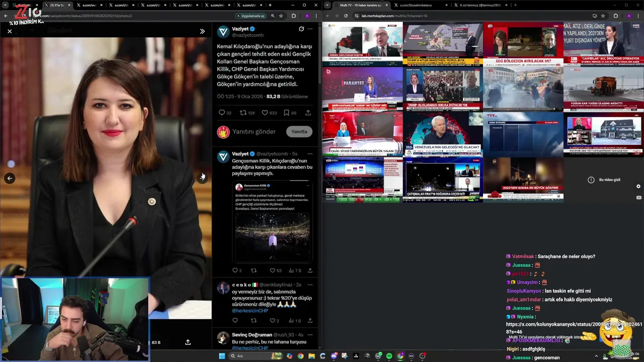Open tab search dropdown in right browser
This screenshot has height=362, width=644.
pyautogui.click(x=328, y=5)
